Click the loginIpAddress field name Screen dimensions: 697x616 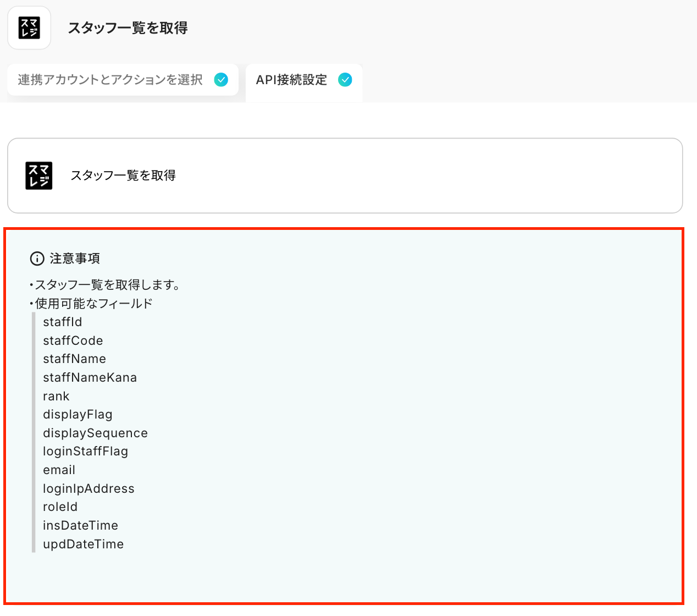[88, 488]
